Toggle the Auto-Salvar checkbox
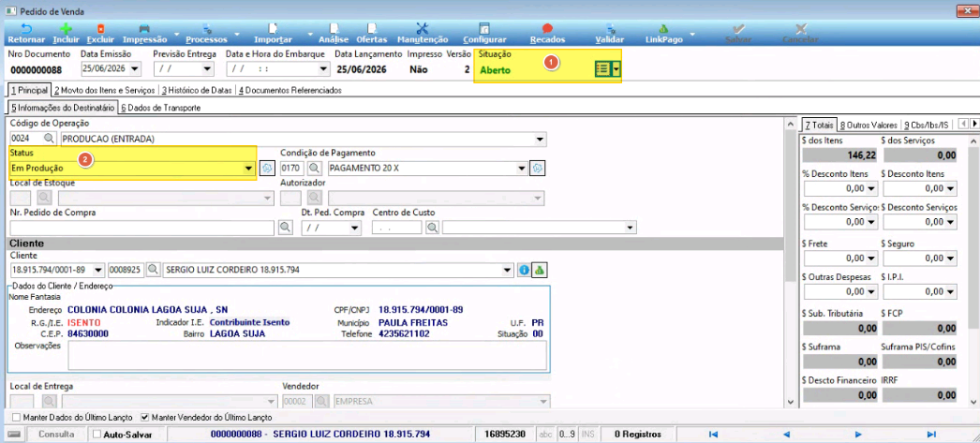The image size is (980, 443). (x=97, y=434)
